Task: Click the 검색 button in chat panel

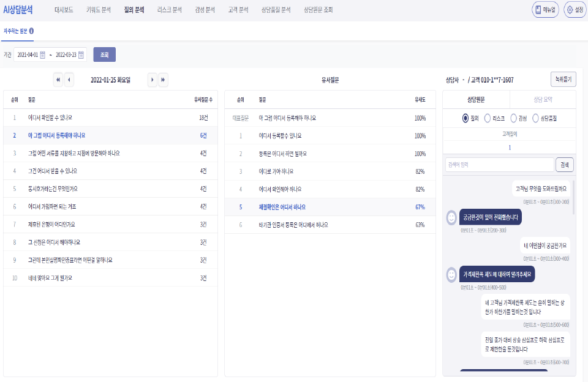Action: click(x=564, y=165)
